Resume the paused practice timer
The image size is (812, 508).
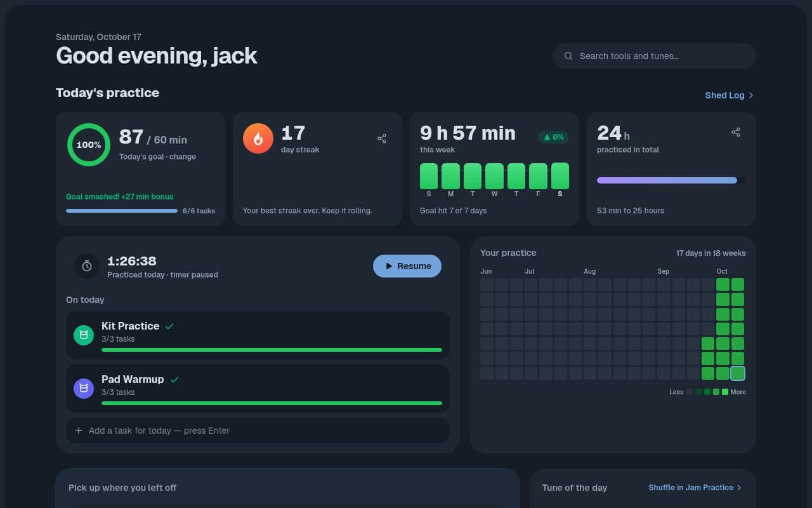click(x=407, y=266)
